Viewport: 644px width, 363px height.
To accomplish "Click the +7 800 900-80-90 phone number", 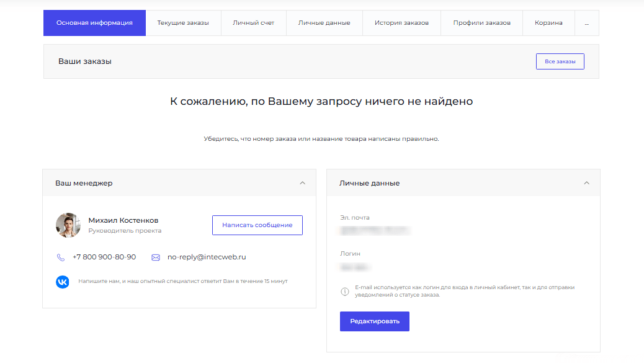I will [x=104, y=257].
